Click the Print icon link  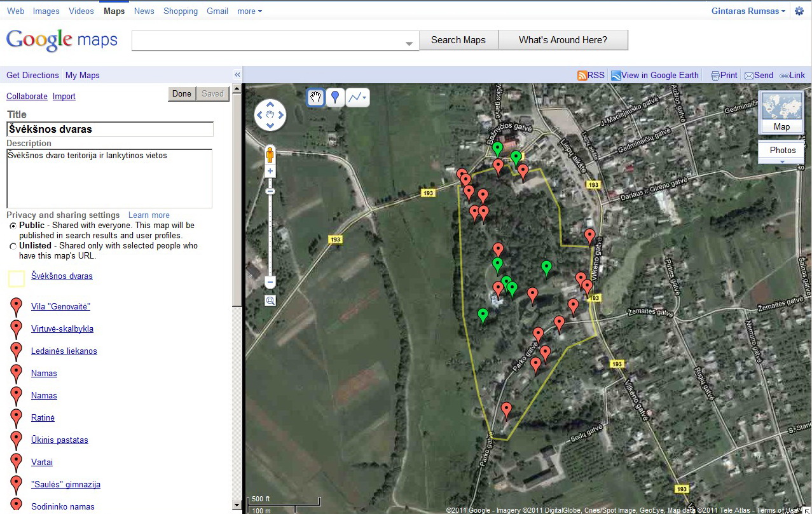coord(724,75)
